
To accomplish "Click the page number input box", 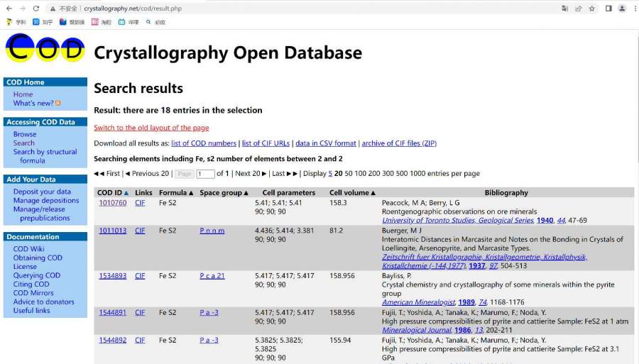I will (205, 174).
